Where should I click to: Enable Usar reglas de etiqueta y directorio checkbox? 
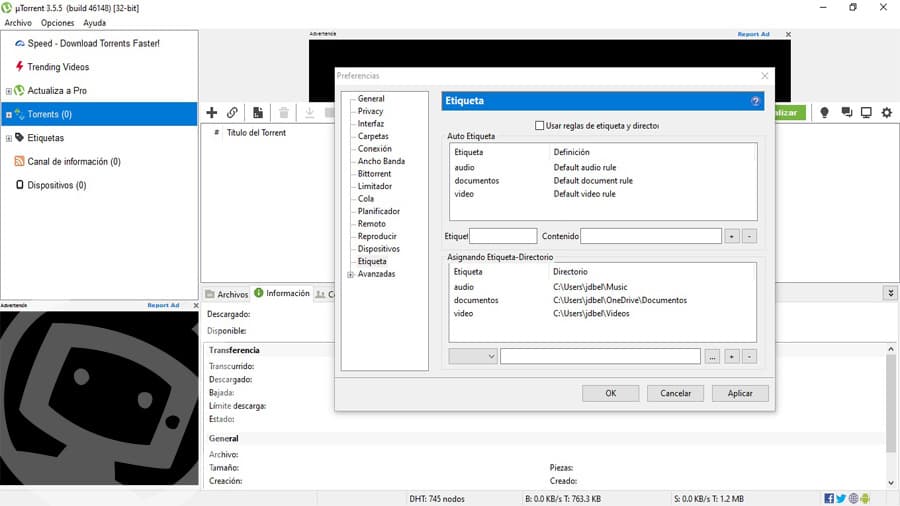tap(540, 125)
